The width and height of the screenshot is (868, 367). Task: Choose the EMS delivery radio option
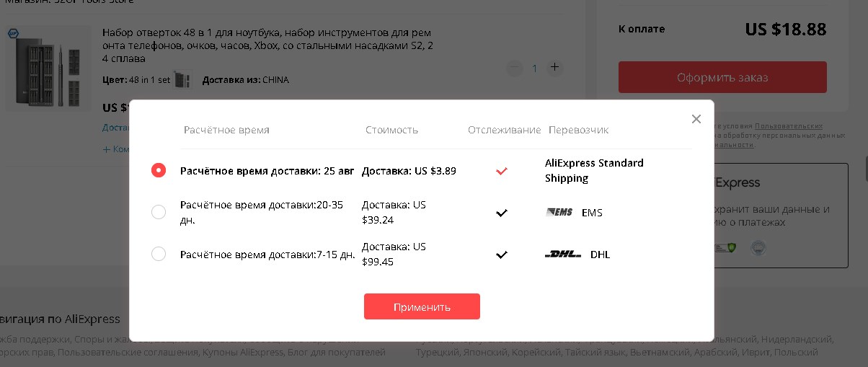(x=159, y=212)
